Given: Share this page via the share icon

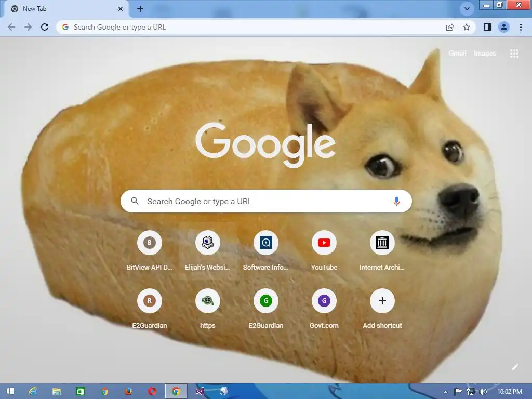Looking at the screenshot, I should click(450, 27).
